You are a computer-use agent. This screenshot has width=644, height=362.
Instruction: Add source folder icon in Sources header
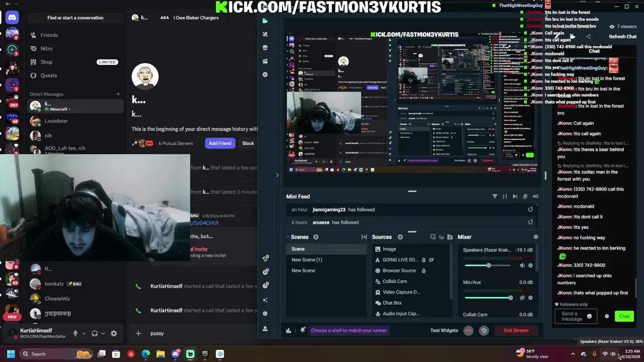450,237
